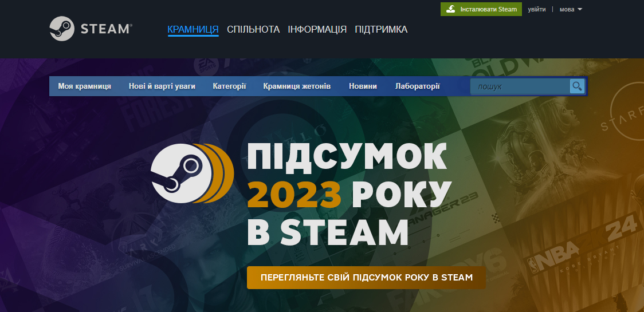Open the Моя крамниця store tab

coord(84,86)
